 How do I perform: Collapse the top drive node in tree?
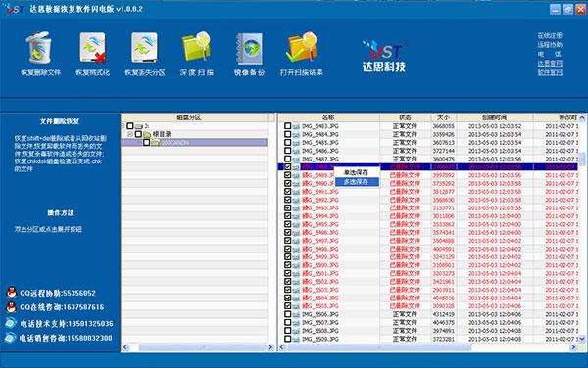(122, 126)
